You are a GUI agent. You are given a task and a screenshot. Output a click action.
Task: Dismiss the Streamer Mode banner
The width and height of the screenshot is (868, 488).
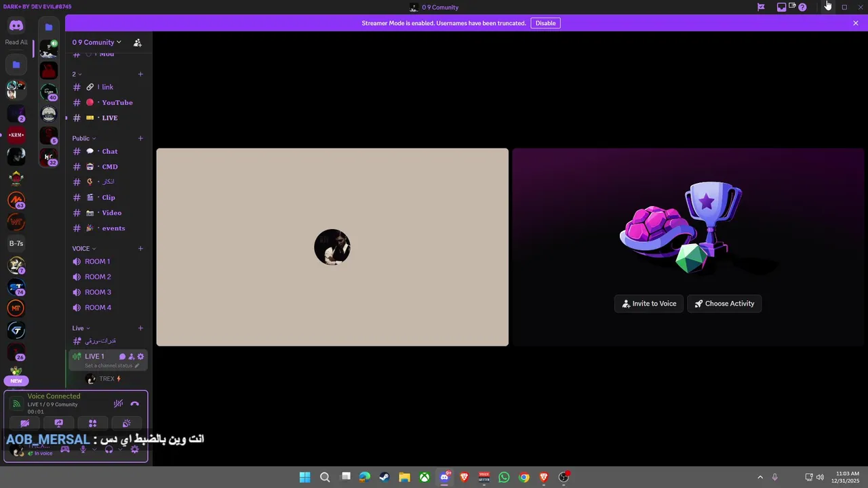tap(856, 23)
